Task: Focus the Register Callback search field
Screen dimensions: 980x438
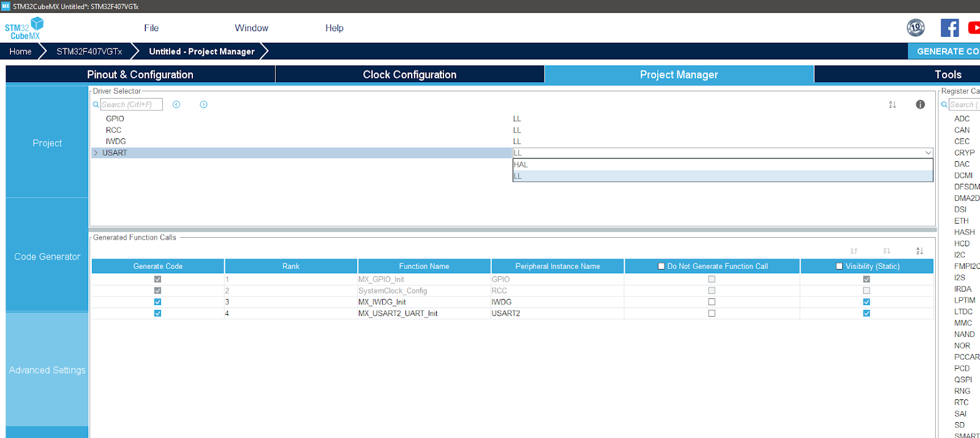Action: 965,105
